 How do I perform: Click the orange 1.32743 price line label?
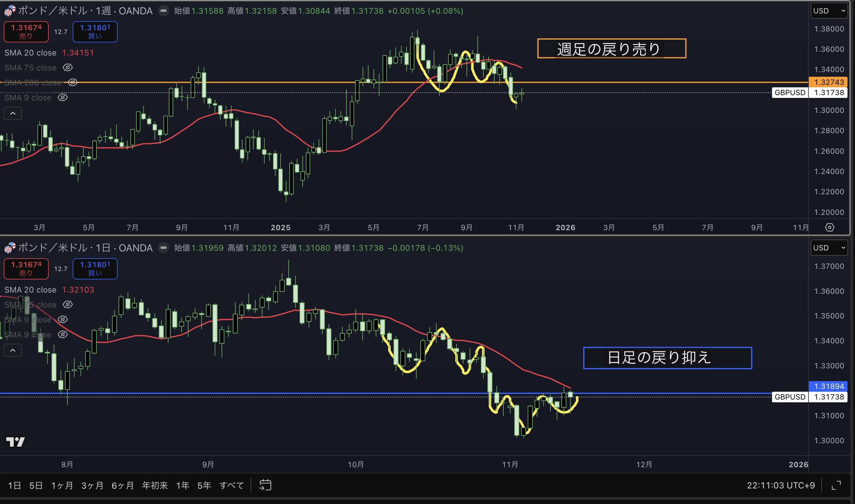(x=828, y=82)
